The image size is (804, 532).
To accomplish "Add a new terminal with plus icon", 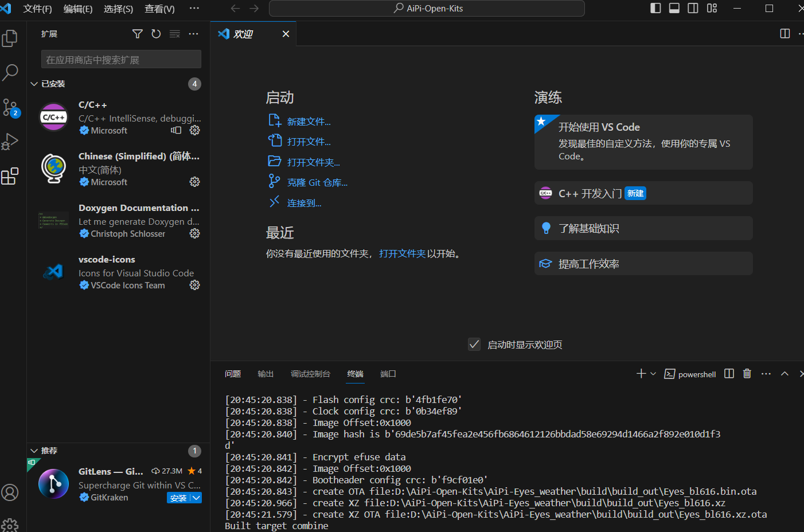I will [x=641, y=374].
